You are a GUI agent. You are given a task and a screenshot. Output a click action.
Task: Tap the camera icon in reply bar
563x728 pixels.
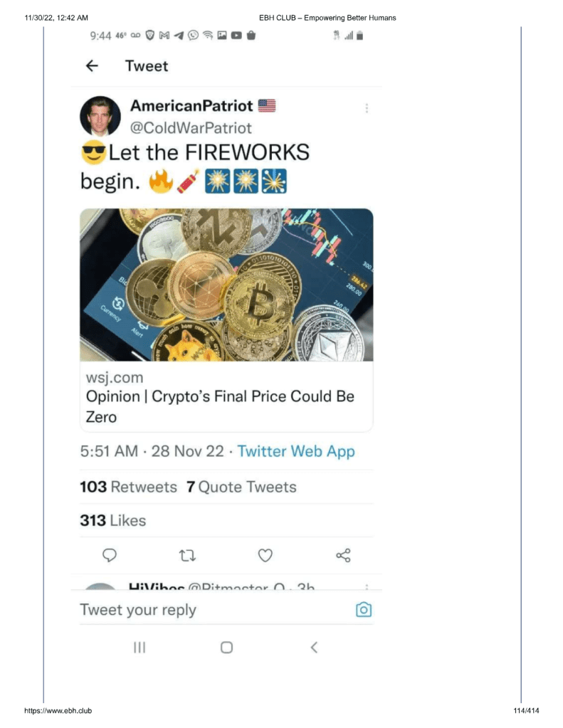tap(363, 610)
